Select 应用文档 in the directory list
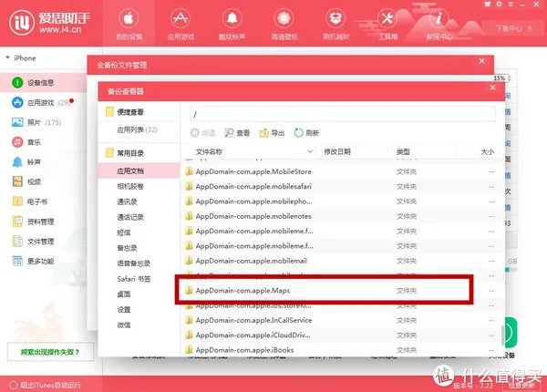The height and width of the screenshot is (392, 547). (x=139, y=170)
